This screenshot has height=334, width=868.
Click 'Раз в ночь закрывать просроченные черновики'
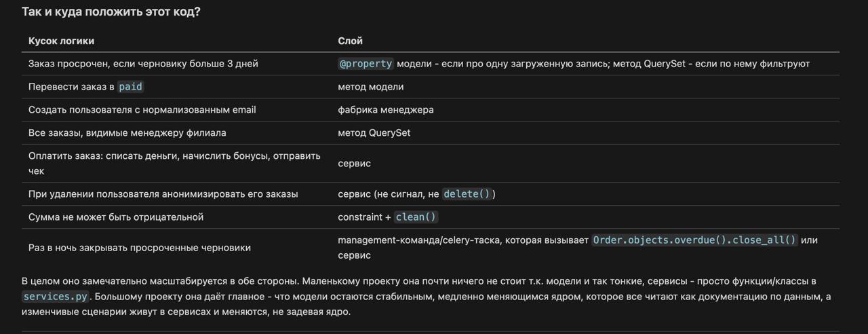point(140,247)
